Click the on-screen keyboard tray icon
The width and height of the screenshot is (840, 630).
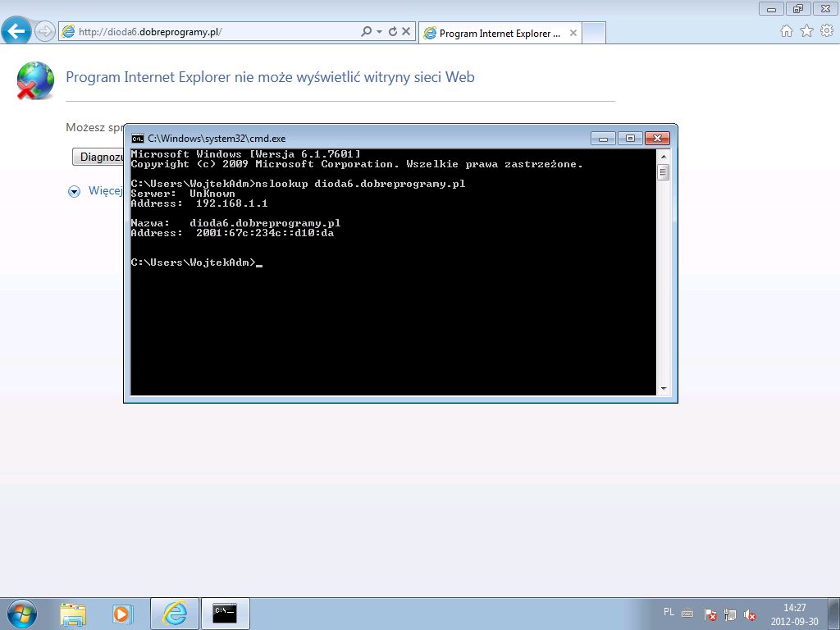[x=687, y=614]
